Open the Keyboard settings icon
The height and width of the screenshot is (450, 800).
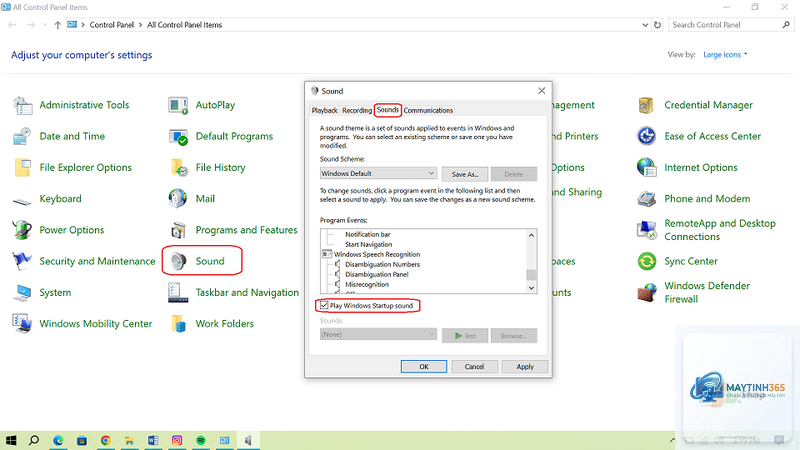click(x=22, y=202)
